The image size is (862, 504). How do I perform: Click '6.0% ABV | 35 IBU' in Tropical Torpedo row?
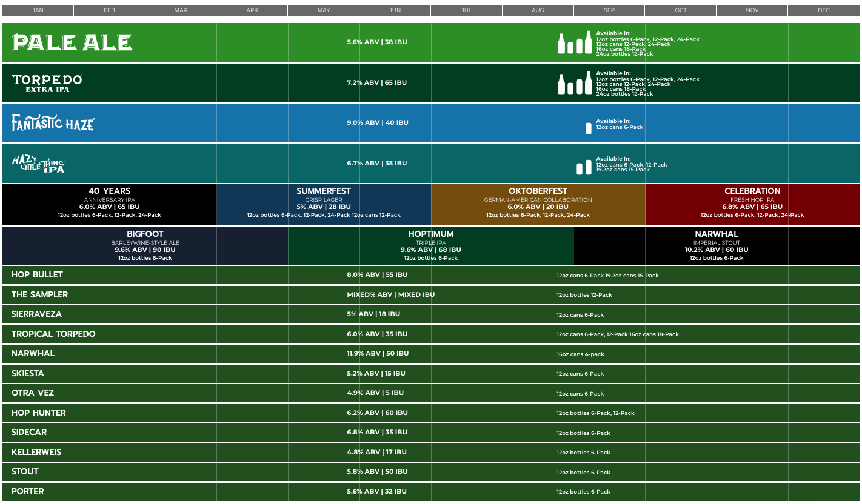click(x=377, y=334)
